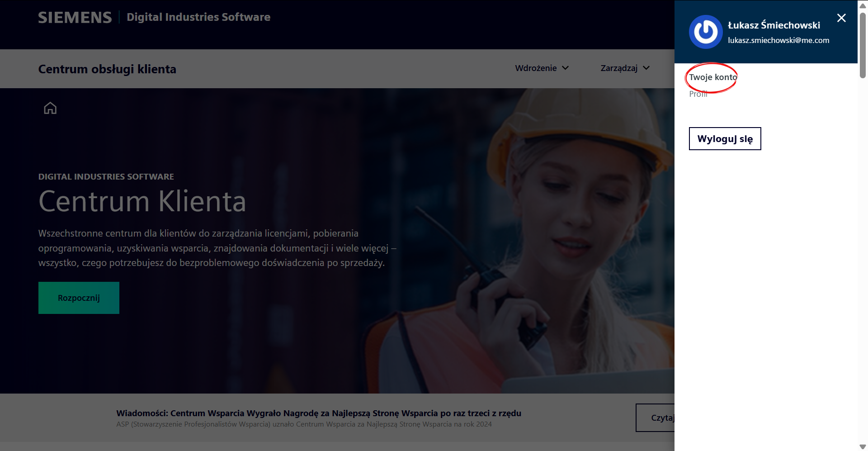Close the user account panel
Image resolution: width=868 pixels, height=451 pixels.
(841, 18)
